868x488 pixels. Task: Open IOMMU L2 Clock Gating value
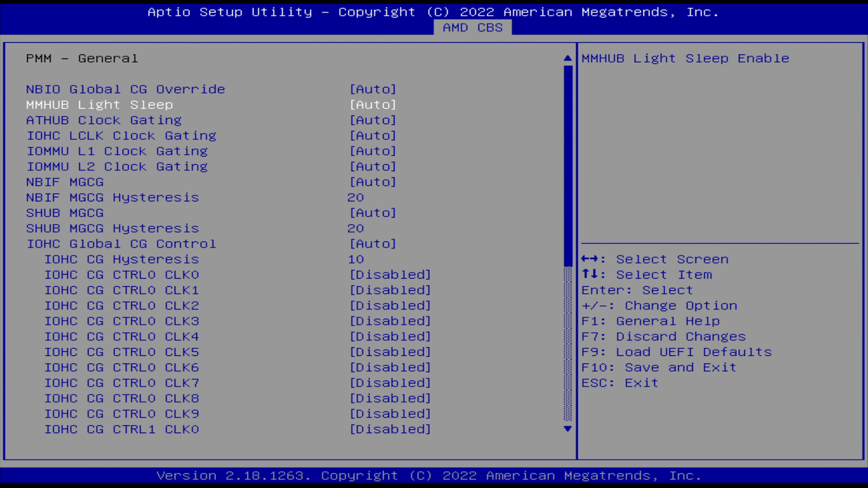tap(373, 167)
